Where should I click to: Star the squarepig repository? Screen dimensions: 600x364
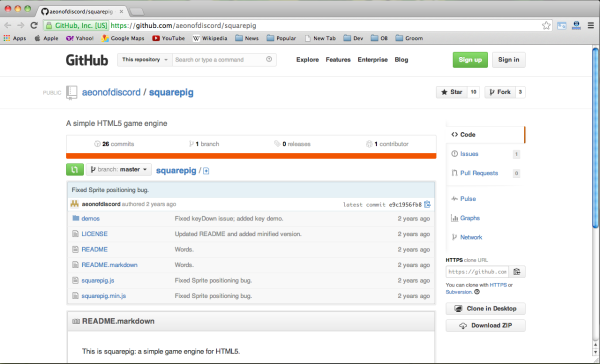452,92
